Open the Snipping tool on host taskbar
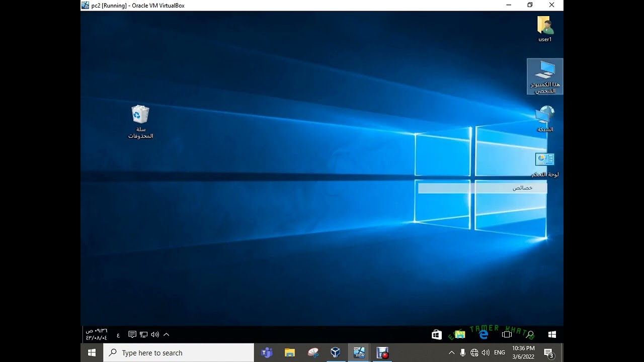 click(x=313, y=353)
